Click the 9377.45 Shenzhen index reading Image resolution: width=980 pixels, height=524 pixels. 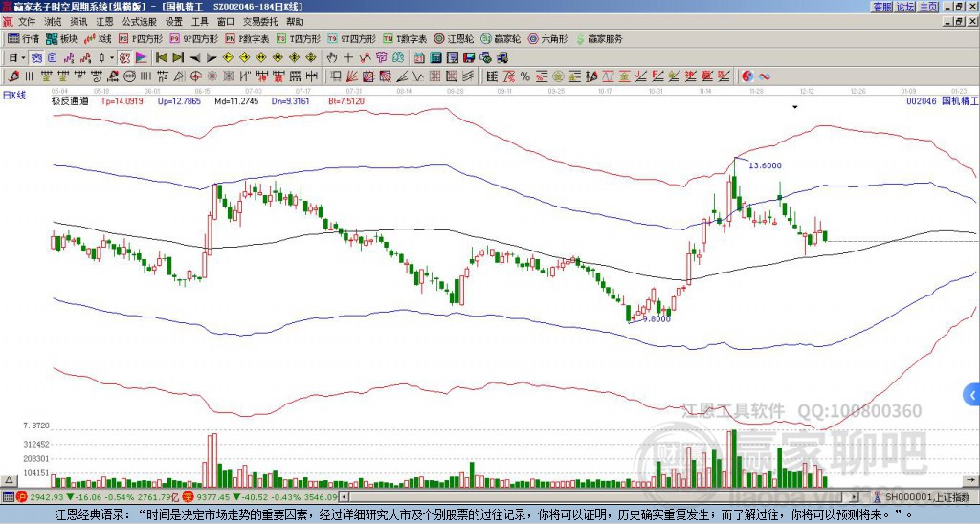212,497
